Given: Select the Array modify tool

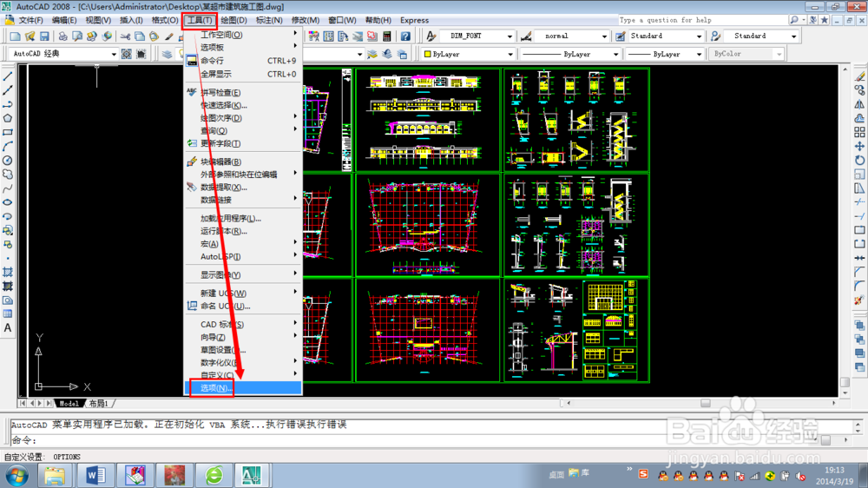Looking at the screenshot, I should click(859, 132).
